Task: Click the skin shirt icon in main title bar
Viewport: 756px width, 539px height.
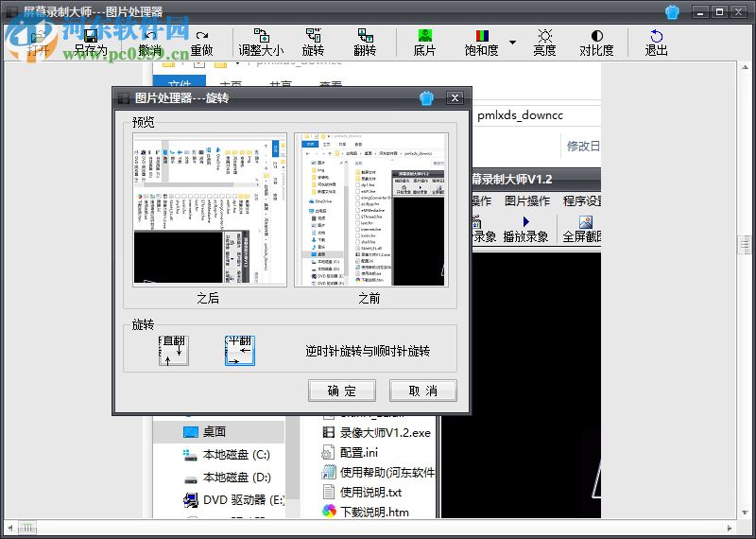Action: tap(672, 12)
